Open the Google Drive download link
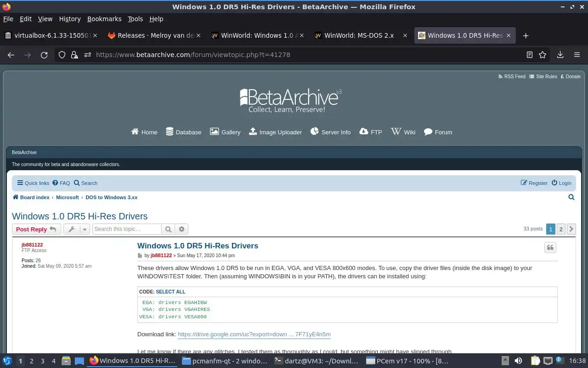588x368 pixels. tap(254, 334)
